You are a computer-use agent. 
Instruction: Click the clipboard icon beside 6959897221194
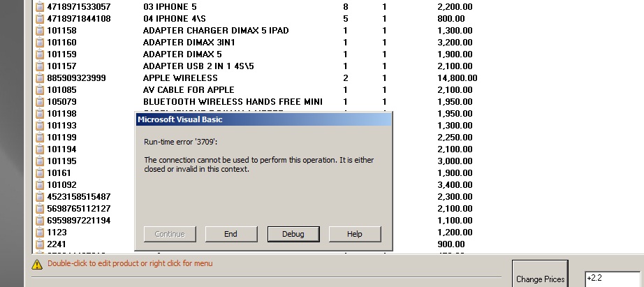coord(39,221)
